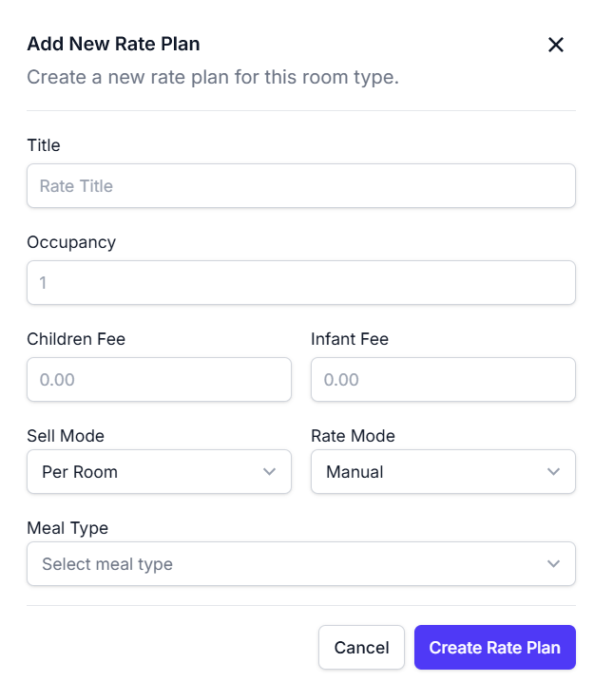Focus the Occupancy number field
This screenshot has width=594, height=700.
pos(300,283)
